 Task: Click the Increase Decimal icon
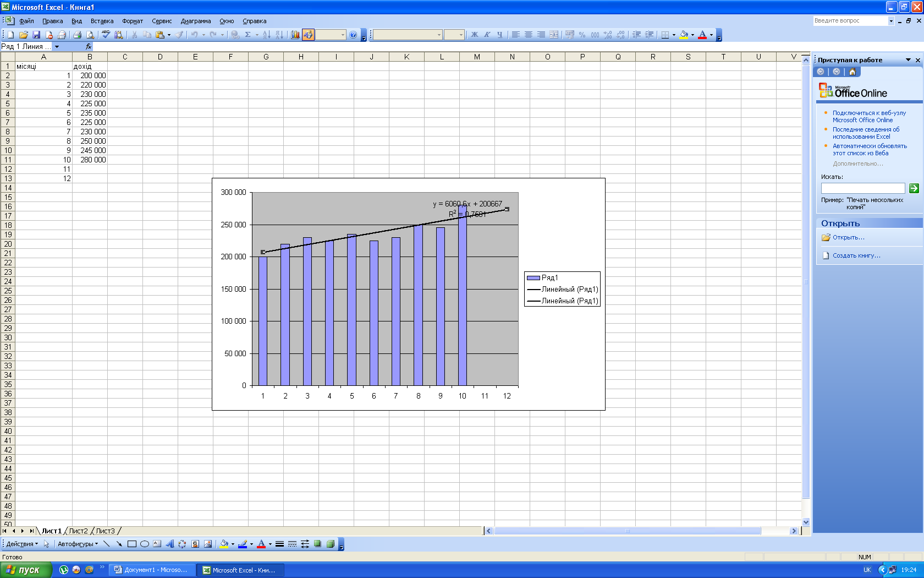(x=608, y=35)
